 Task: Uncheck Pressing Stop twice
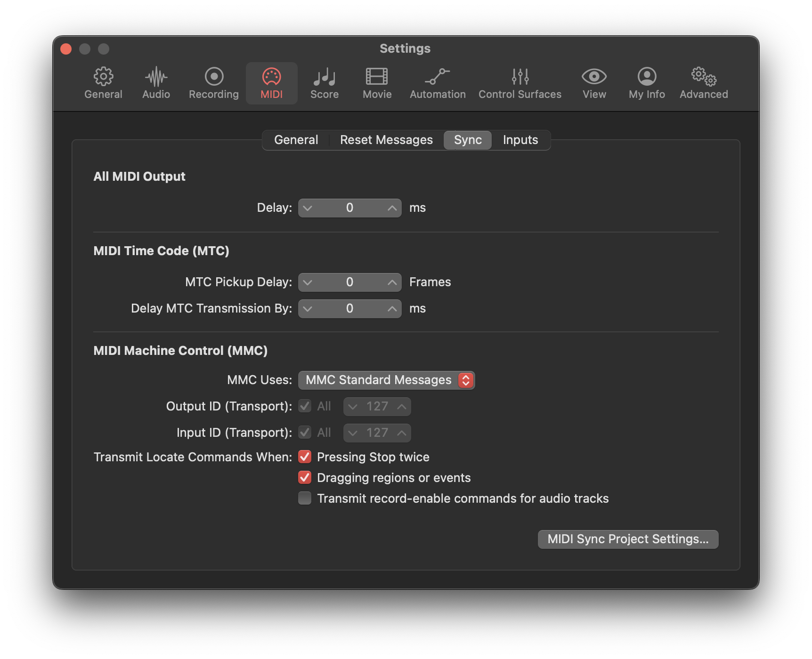(304, 457)
